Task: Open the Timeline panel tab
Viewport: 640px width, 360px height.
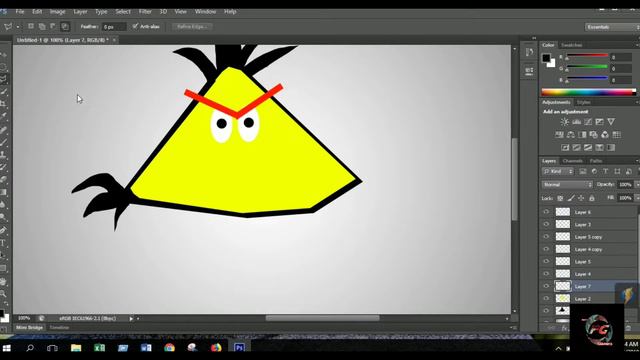Action: tap(59, 327)
